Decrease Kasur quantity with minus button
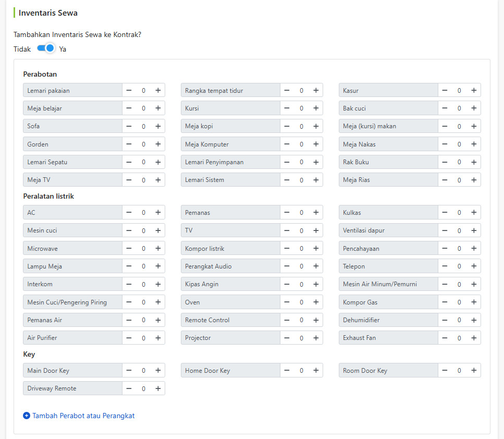504x439 pixels. 445,90
